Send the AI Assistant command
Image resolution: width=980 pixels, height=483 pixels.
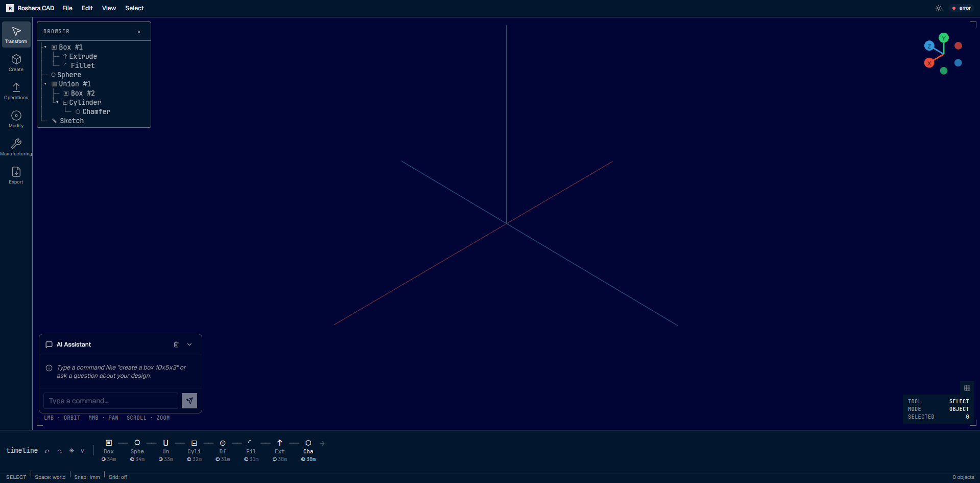click(x=189, y=401)
